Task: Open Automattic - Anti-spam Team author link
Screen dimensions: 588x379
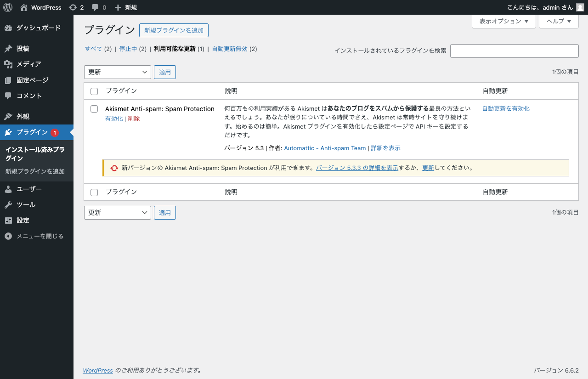Action: pos(325,148)
